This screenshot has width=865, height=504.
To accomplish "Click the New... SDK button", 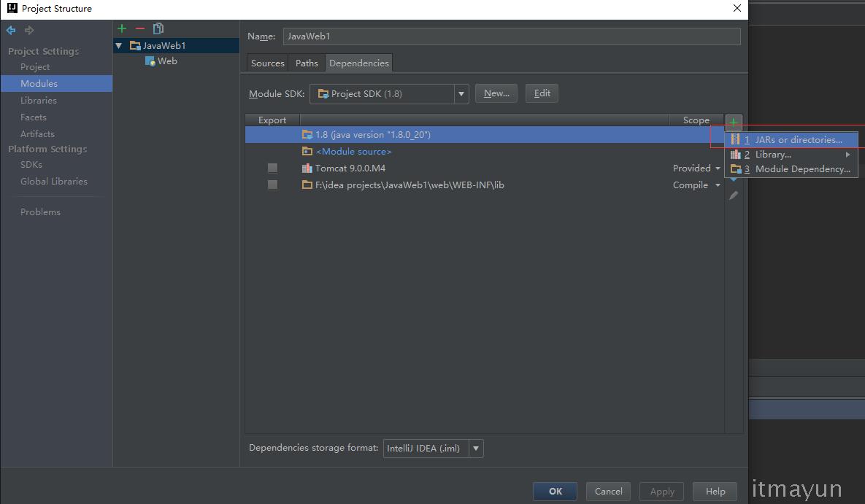I will coord(496,93).
